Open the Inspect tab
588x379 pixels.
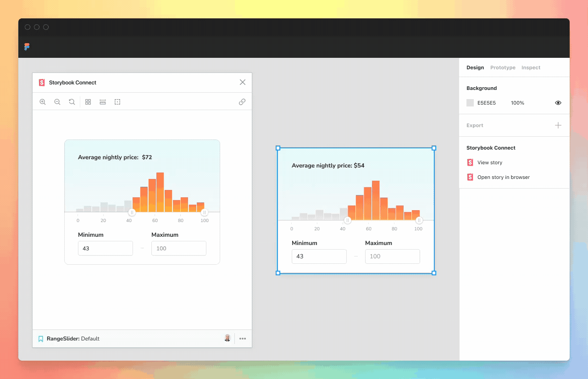[531, 67]
